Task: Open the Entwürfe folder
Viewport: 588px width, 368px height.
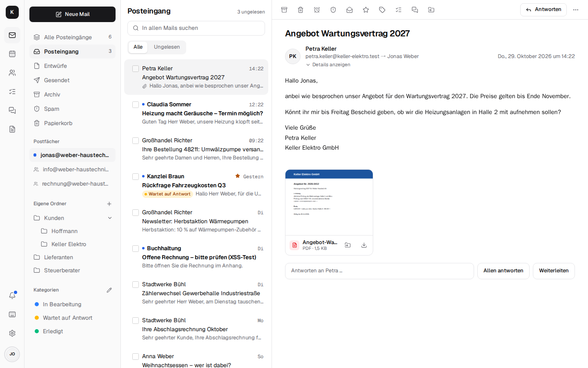Action: click(x=72, y=66)
